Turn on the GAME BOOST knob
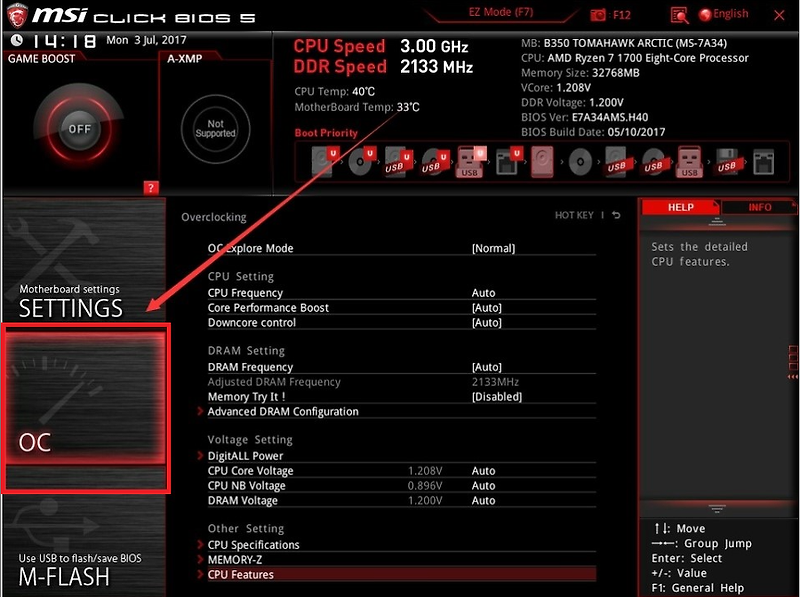The width and height of the screenshot is (800, 597). (x=79, y=129)
